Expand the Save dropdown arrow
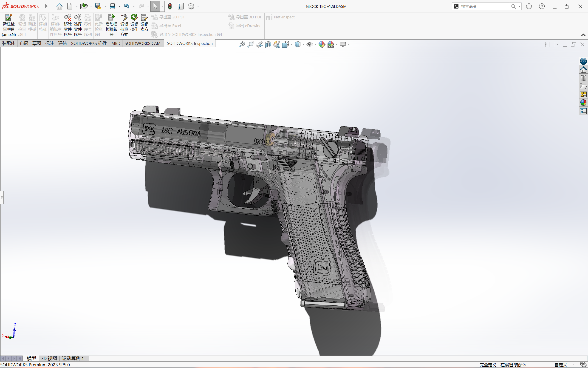Viewport: 588px width, 368px height. coord(105,6)
